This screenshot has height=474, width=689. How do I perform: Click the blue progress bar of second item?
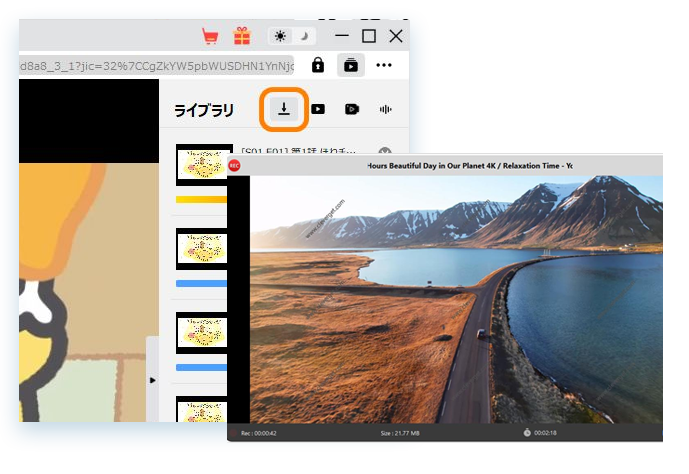pyautogui.click(x=202, y=283)
